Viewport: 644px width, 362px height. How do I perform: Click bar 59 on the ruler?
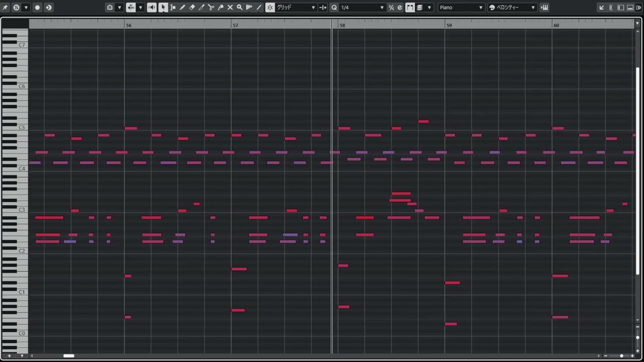449,25
